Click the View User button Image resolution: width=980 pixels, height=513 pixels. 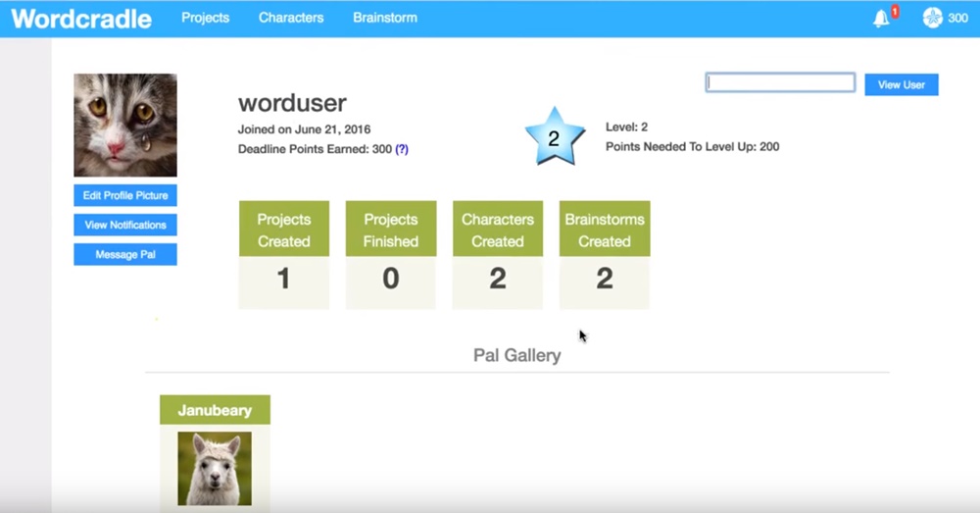(901, 85)
